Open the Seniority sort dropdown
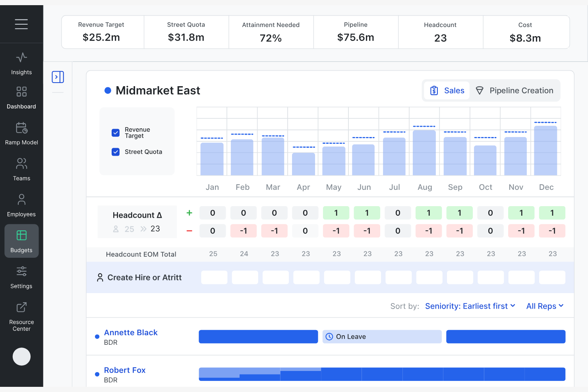588x392 pixels. [x=470, y=306]
